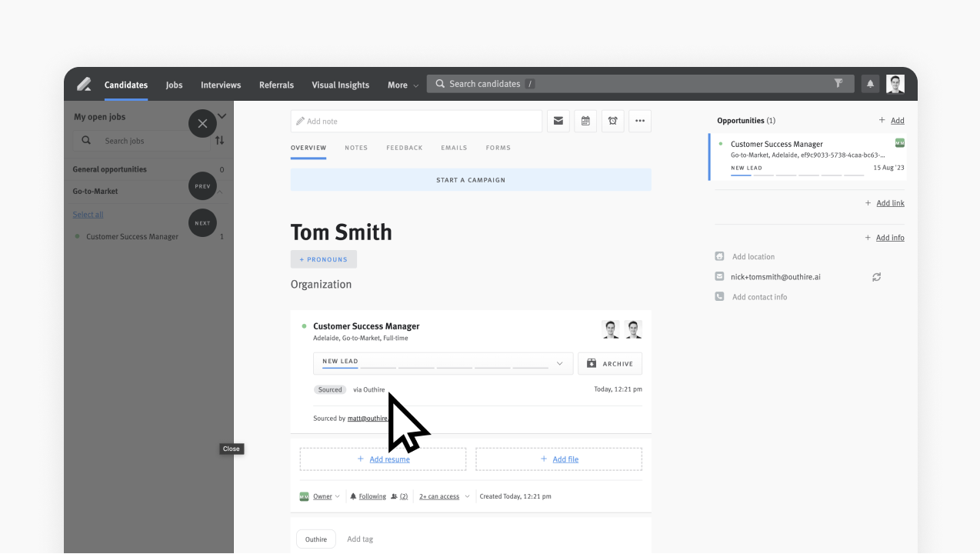Click Add next to Opportunities

[x=892, y=121]
